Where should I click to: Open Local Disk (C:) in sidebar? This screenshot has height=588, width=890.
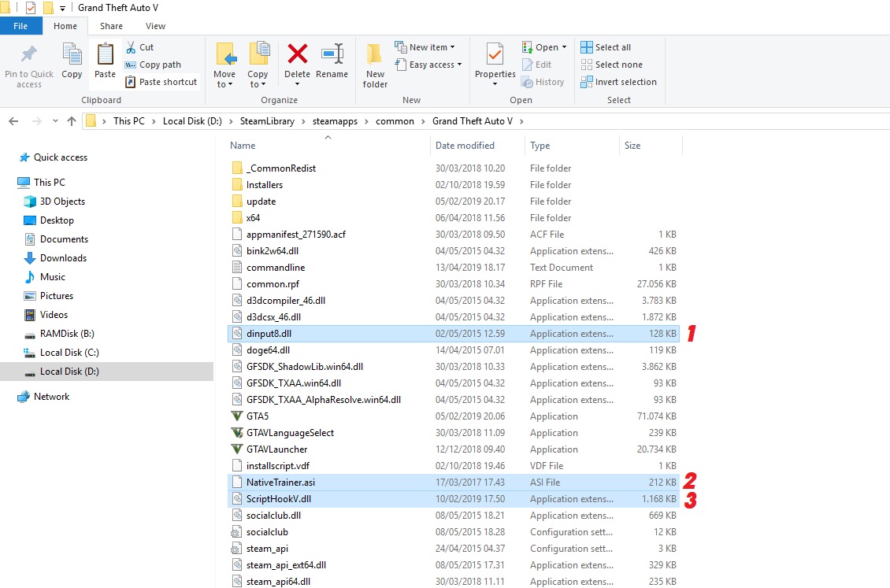(x=61, y=353)
